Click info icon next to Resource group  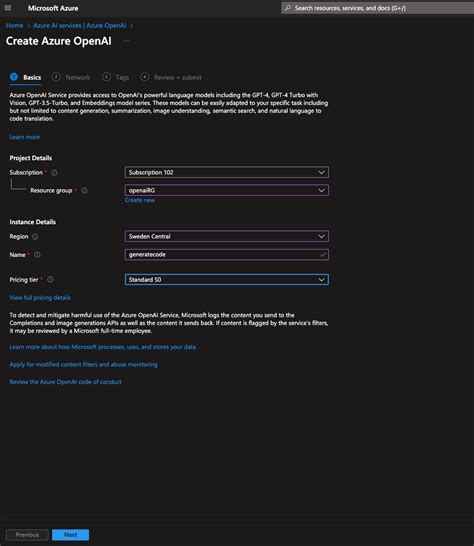click(84, 191)
